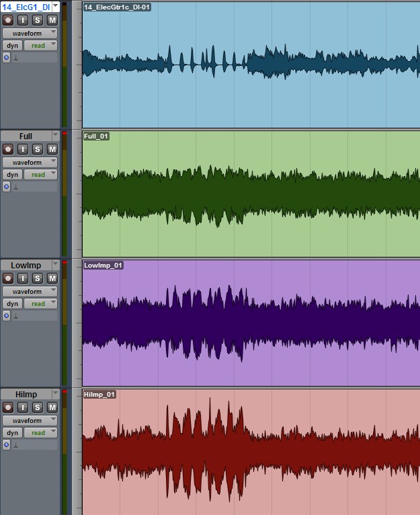Click the dyn button on HiImp track
Screen dimensions: 420x515
point(12,433)
